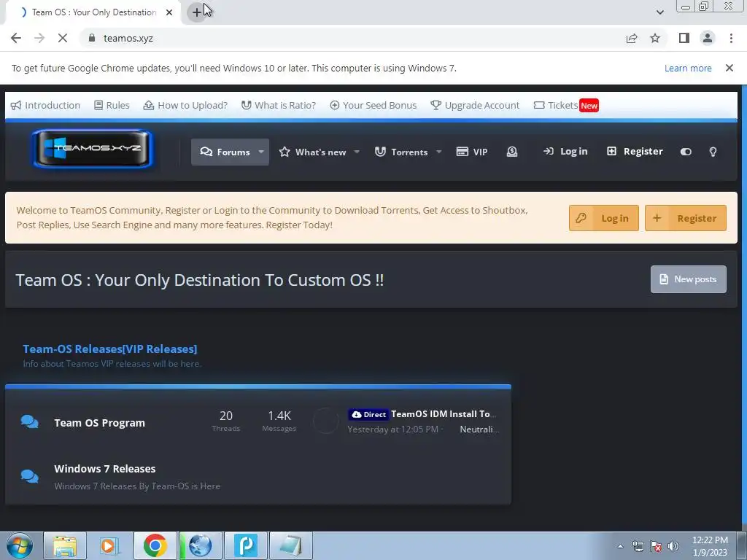Click the lightbulb theme icon
The image size is (747, 560).
713,152
